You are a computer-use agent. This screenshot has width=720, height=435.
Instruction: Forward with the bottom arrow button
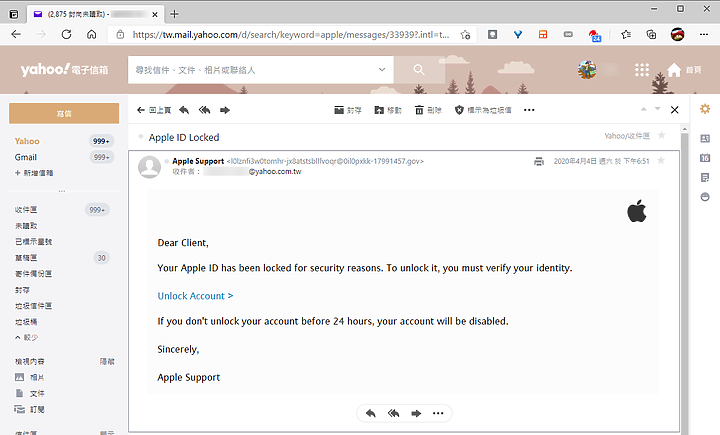coord(416,413)
